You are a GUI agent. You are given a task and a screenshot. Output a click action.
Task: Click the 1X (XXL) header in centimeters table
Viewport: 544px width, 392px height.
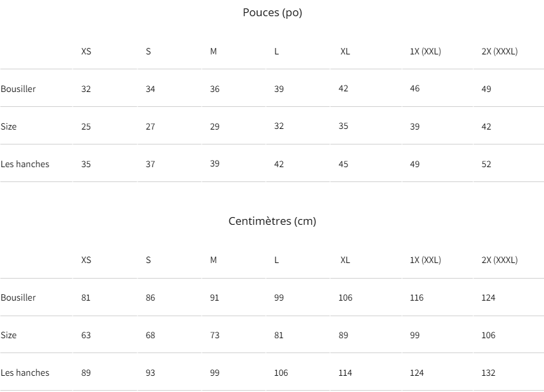point(425,260)
